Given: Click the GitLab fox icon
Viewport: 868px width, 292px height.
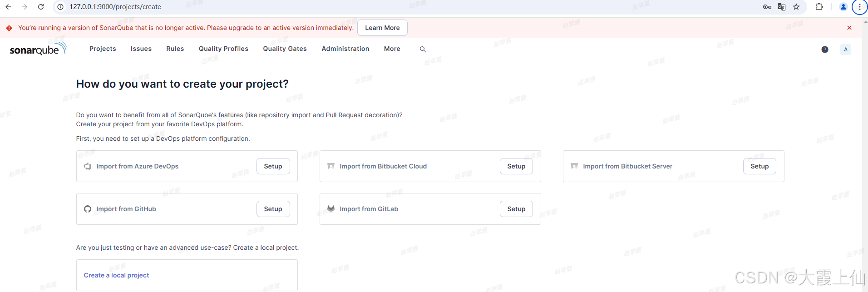Looking at the screenshot, I should 331,209.
